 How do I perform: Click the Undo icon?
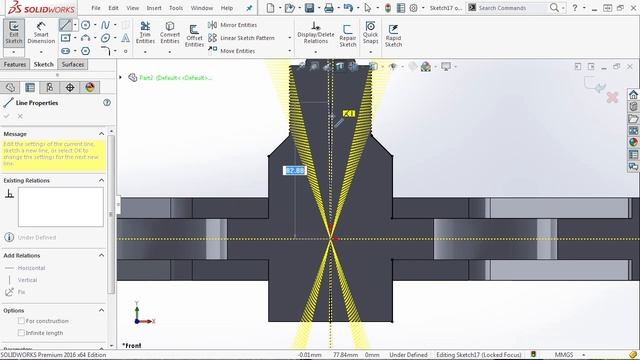tap(348, 8)
